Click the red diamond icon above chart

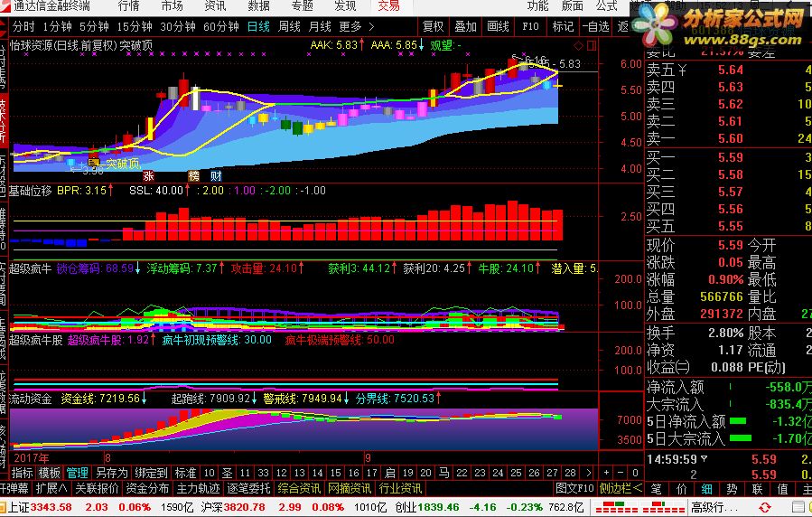[578, 45]
